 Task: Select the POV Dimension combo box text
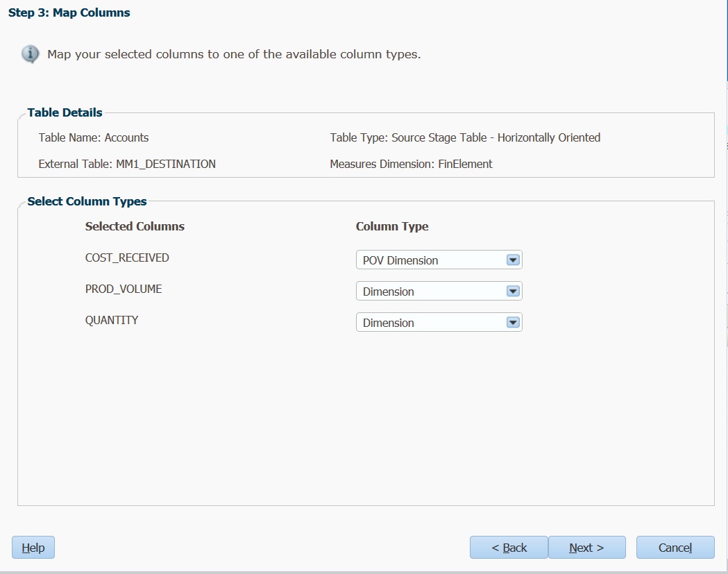pyautogui.click(x=400, y=260)
